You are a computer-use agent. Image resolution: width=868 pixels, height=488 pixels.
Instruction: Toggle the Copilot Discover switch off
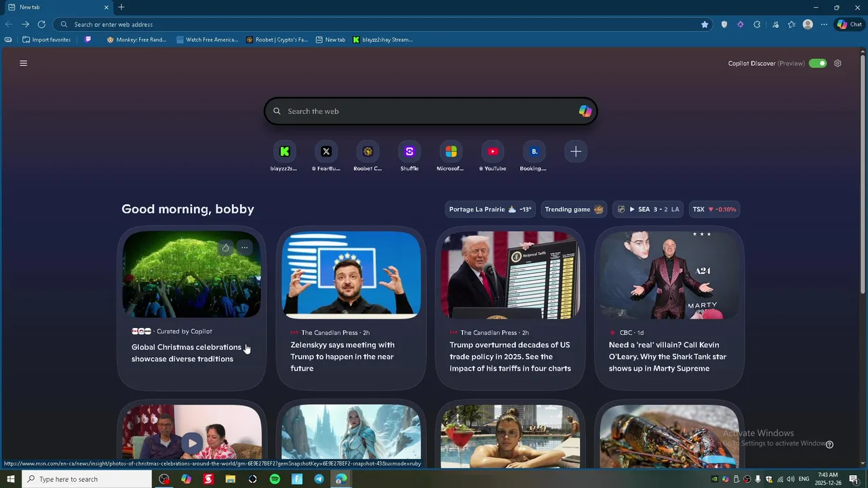tap(818, 63)
